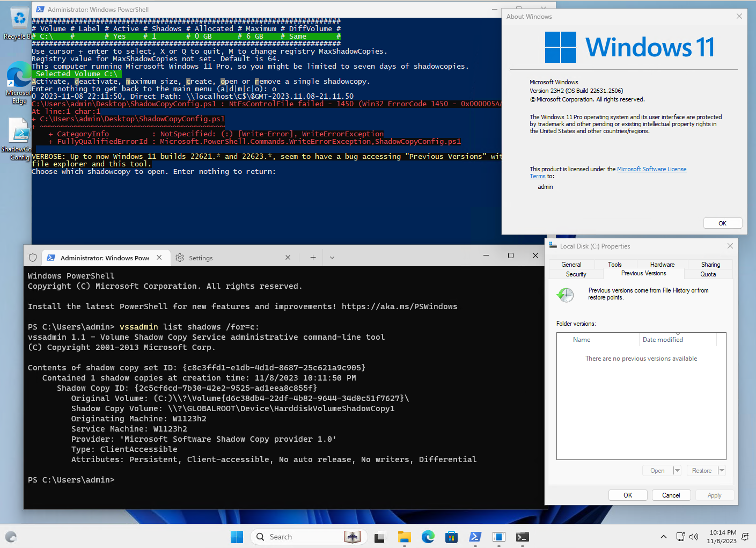The image size is (756, 548).
Task: Open network status tray icon
Action: point(680,537)
